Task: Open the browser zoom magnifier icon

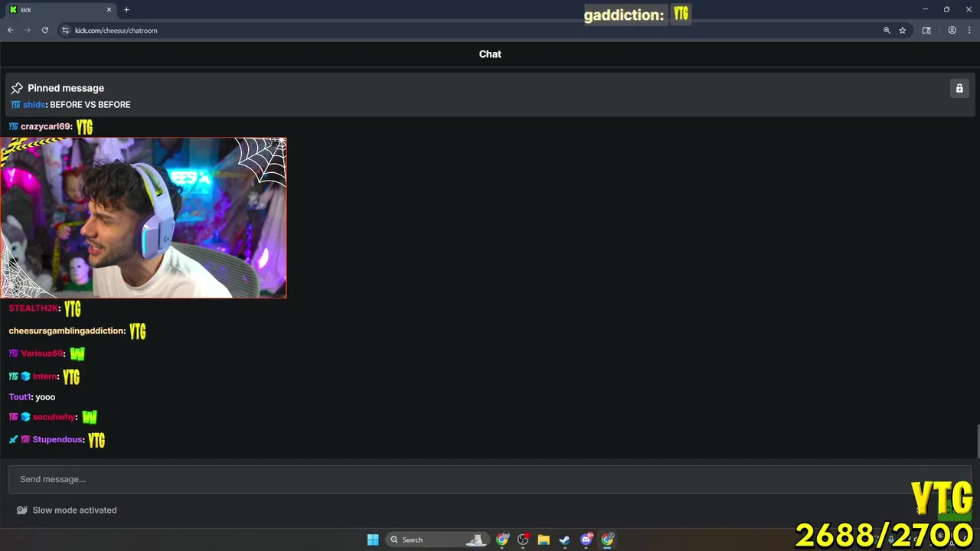Action: (x=887, y=30)
